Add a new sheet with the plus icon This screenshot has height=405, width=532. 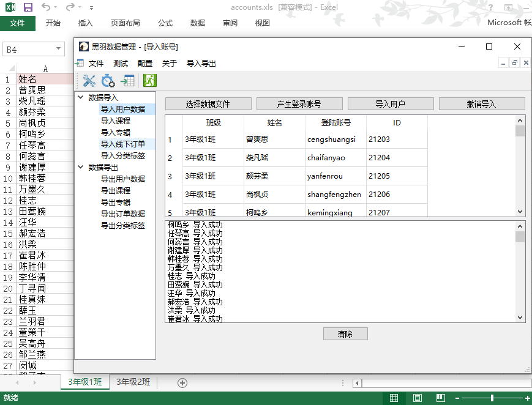click(x=182, y=382)
